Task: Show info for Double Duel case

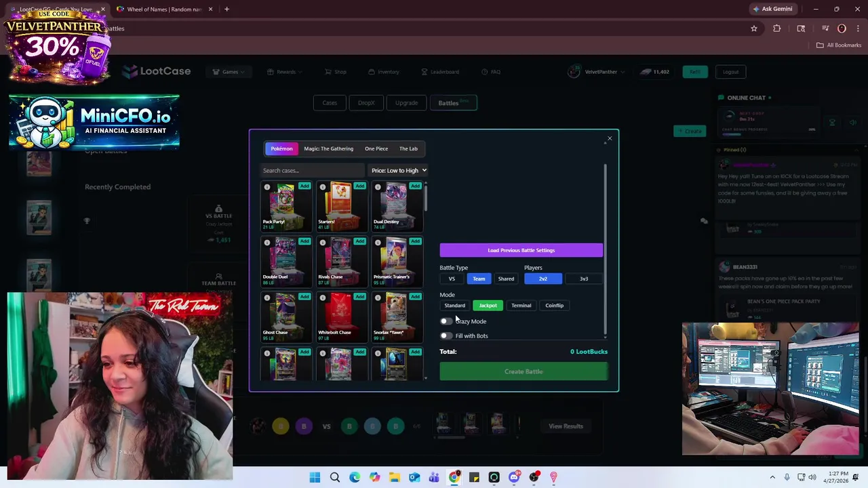Action: point(267,242)
